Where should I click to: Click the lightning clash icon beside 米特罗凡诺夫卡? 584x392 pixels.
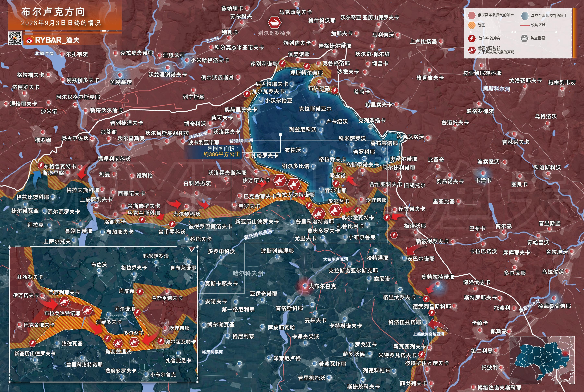coord(422,354)
